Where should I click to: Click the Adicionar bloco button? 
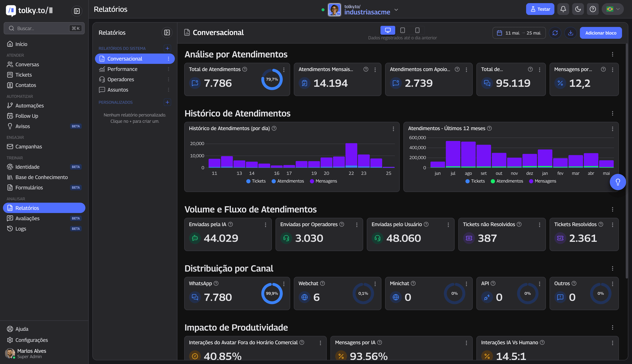[600, 33]
